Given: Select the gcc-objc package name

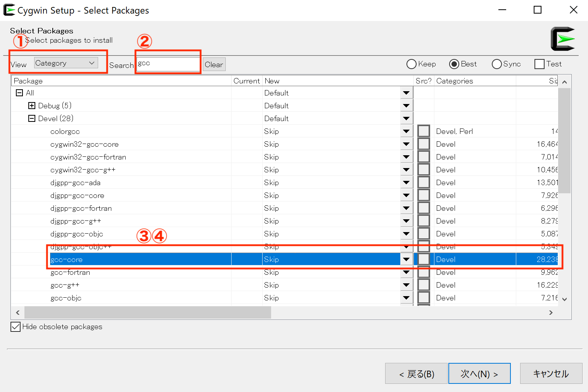Looking at the screenshot, I should coord(66,298).
